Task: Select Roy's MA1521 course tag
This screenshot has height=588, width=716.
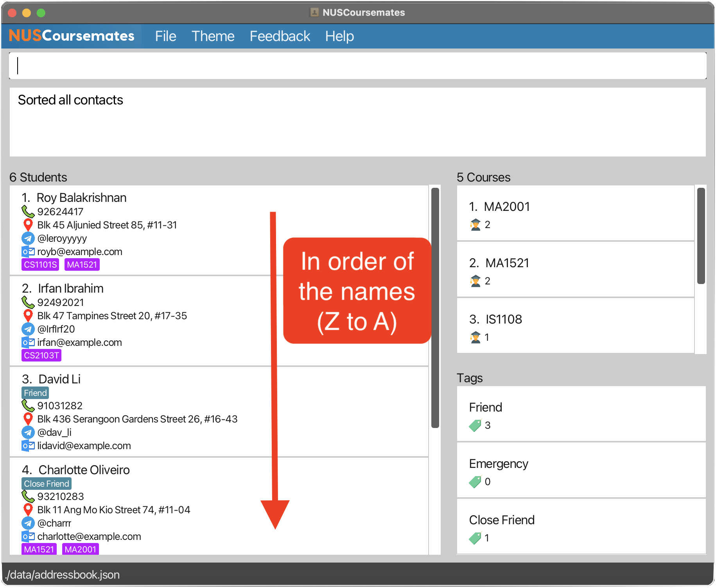Action: click(82, 264)
